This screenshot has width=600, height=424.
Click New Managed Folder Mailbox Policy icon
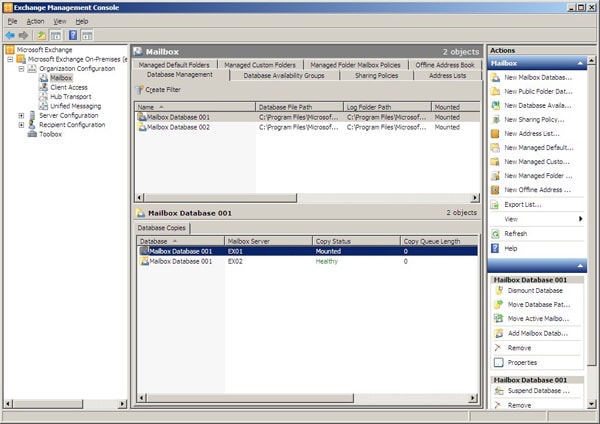(495, 176)
